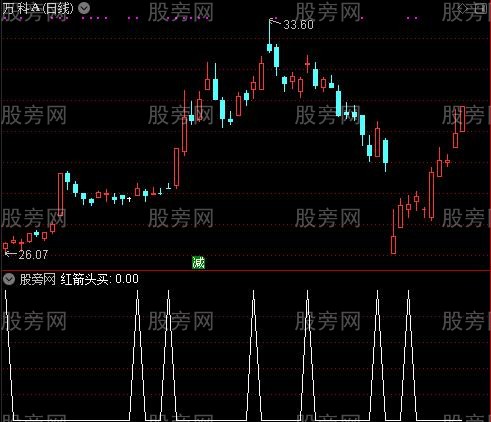Image resolution: width=491 pixels, height=422 pixels.
Task: Click the square window icon at chart top-right
Action: (x=480, y=8)
